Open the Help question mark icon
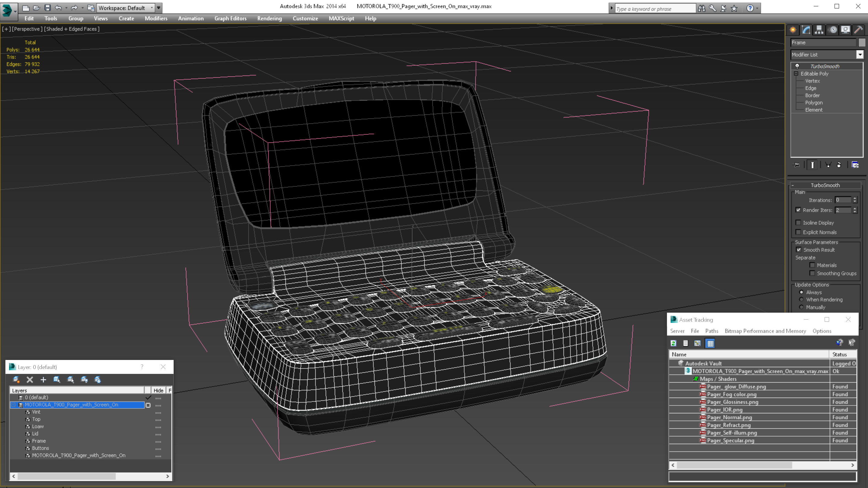The width and height of the screenshot is (868, 488). coord(750,8)
